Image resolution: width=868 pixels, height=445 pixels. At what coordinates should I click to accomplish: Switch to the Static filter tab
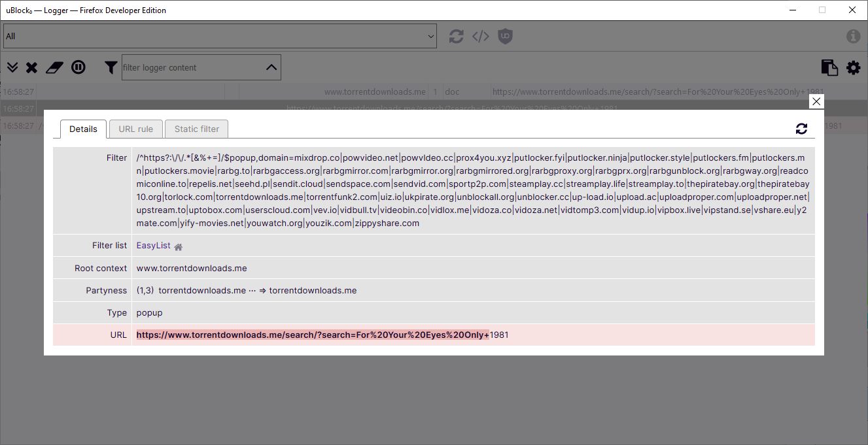coord(197,129)
